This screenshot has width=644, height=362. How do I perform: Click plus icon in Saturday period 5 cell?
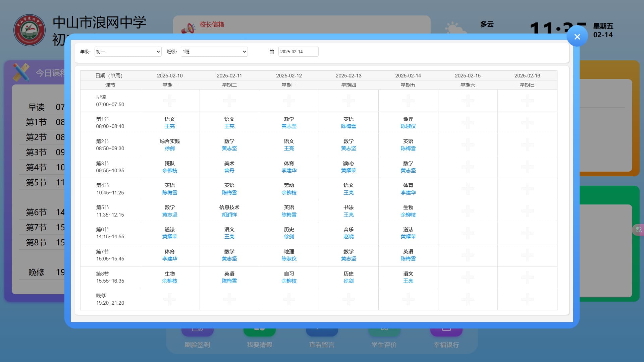coord(468,211)
